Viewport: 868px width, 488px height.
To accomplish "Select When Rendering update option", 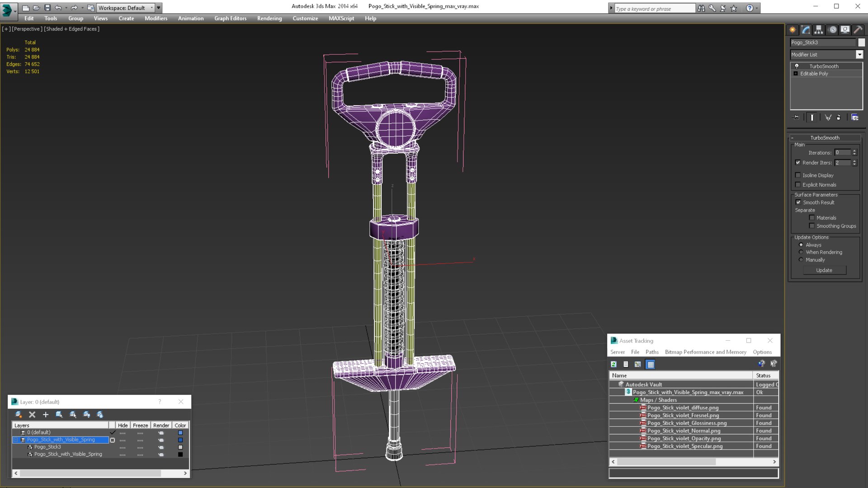I will [801, 252].
